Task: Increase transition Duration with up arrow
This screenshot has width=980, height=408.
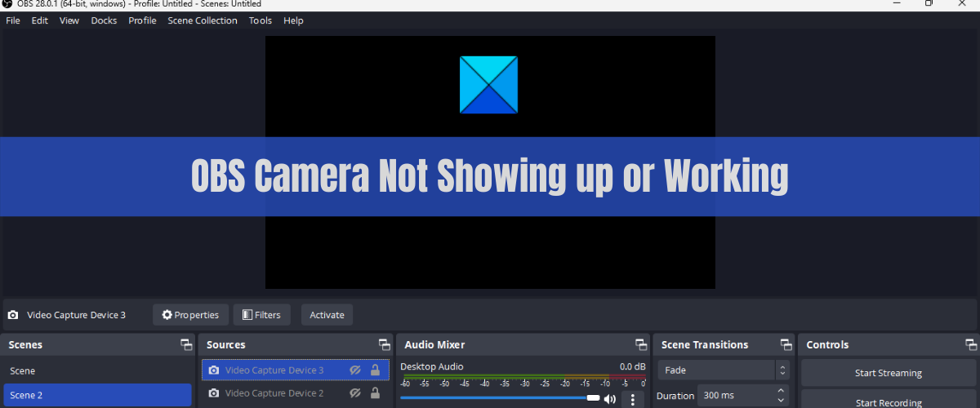Action: click(x=782, y=392)
